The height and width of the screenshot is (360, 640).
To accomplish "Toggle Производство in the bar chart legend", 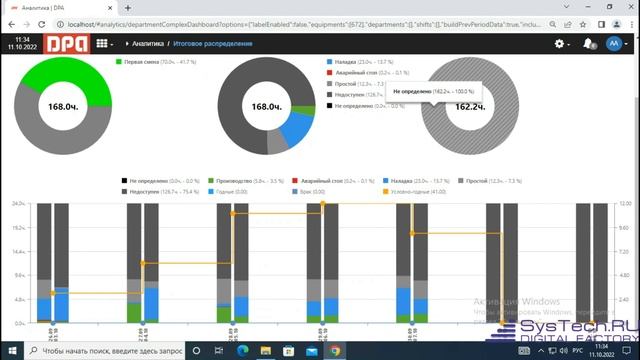I will pyautogui.click(x=246, y=181).
